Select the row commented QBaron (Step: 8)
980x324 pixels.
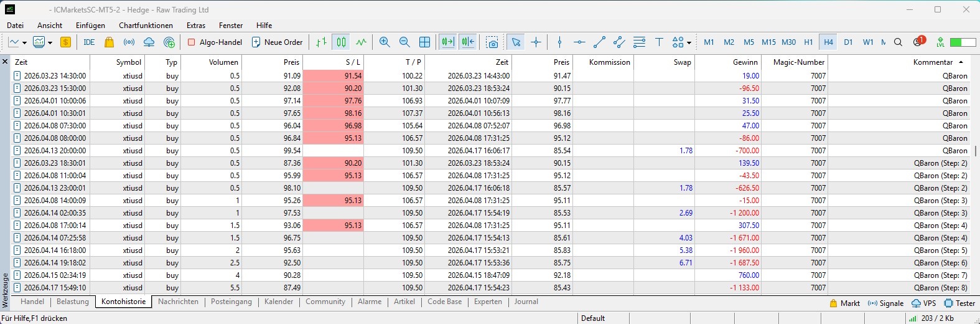tap(490, 288)
